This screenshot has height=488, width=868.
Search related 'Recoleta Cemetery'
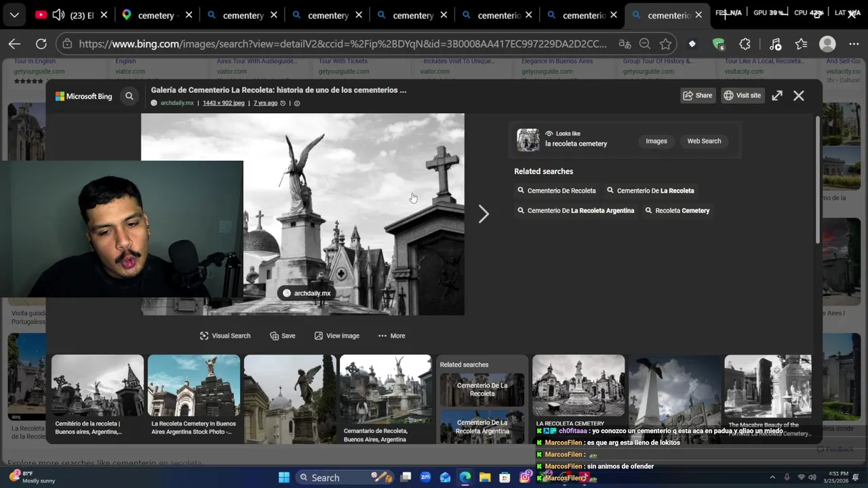[x=677, y=210]
